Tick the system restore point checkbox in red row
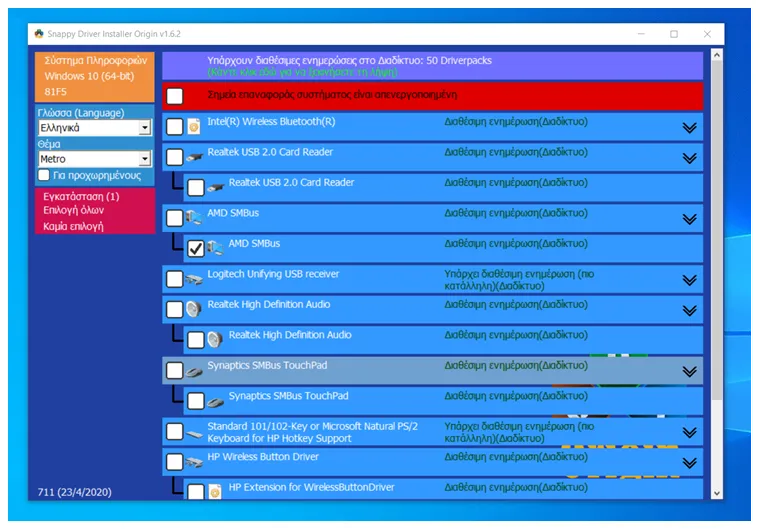Image resolution: width=760 pixels, height=529 pixels. [174, 96]
